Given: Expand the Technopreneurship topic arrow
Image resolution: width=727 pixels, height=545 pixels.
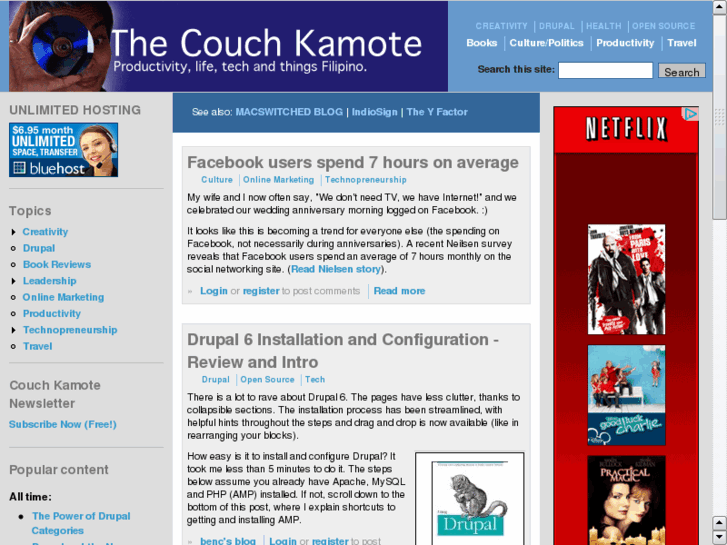Looking at the screenshot, I should [13, 330].
